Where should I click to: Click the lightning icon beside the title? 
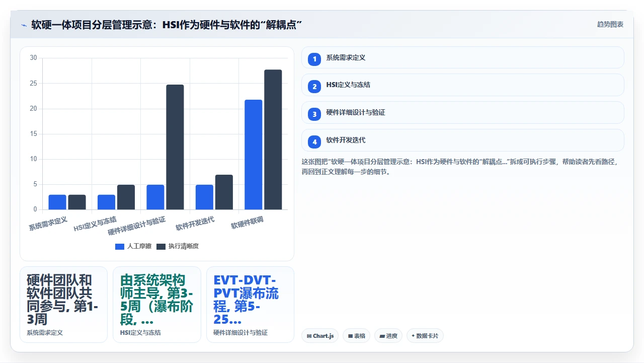coord(24,25)
